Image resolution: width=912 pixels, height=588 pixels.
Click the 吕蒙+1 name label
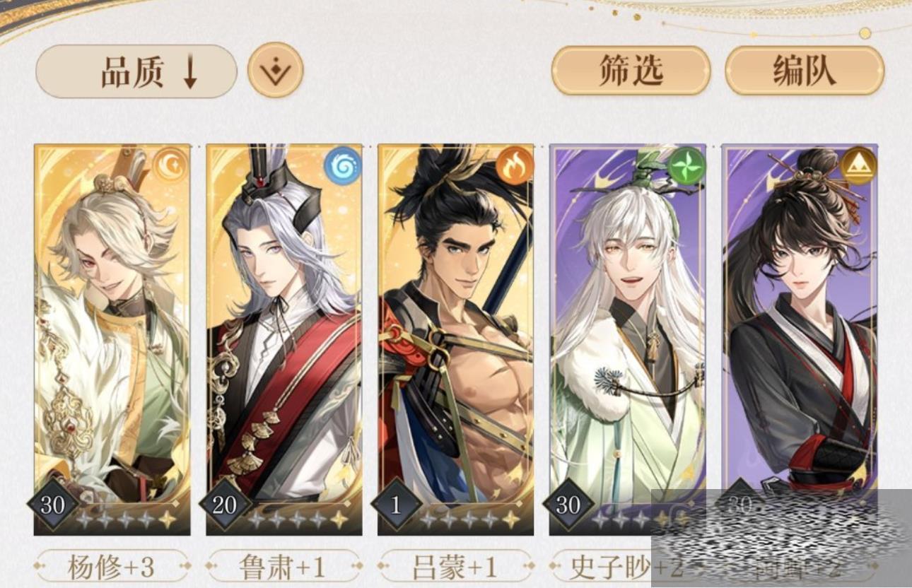tap(455, 566)
